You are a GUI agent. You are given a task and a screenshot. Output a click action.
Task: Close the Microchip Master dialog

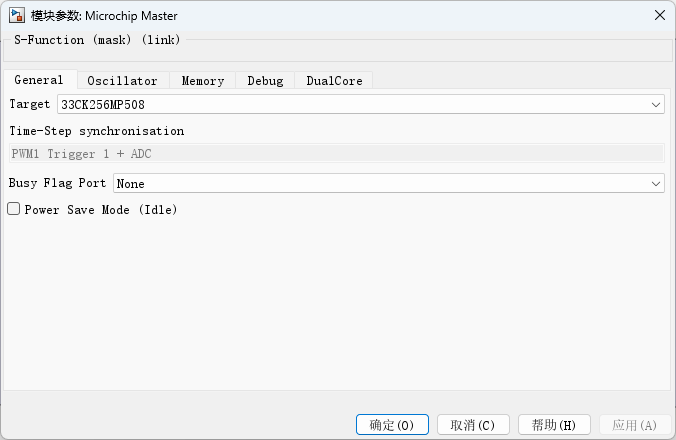[660, 16]
